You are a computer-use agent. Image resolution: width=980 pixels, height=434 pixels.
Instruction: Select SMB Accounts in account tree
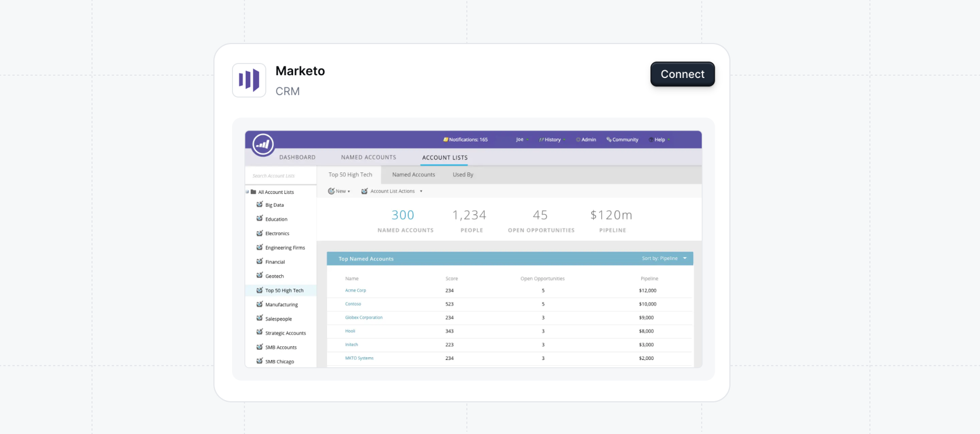pos(281,348)
